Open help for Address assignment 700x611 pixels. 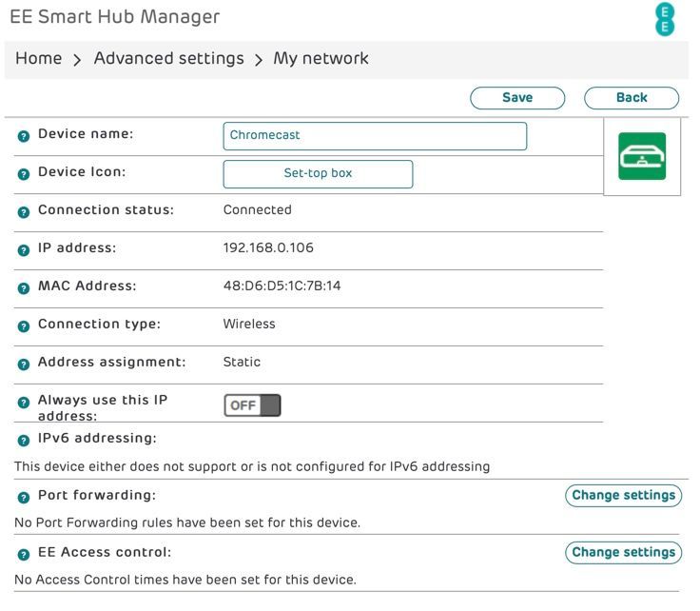[24, 364]
